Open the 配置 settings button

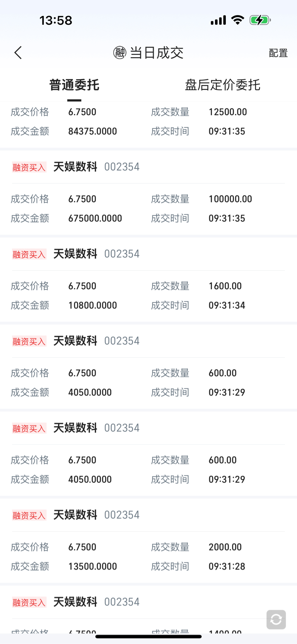pyautogui.click(x=278, y=53)
